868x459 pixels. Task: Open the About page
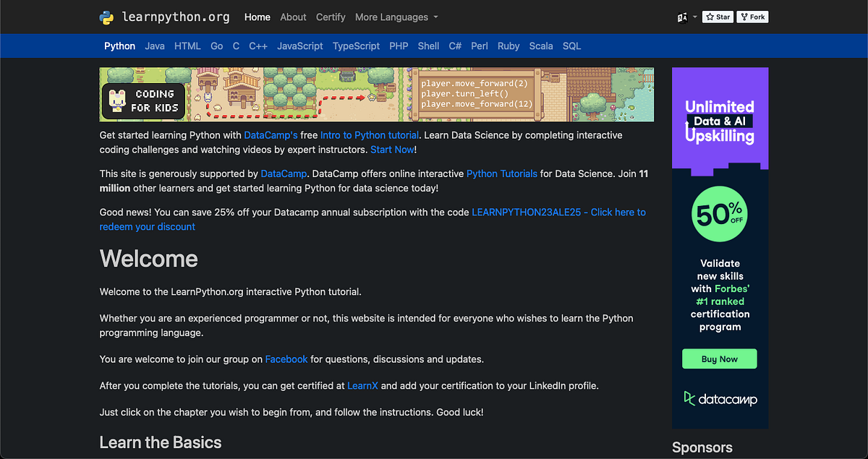(293, 17)
